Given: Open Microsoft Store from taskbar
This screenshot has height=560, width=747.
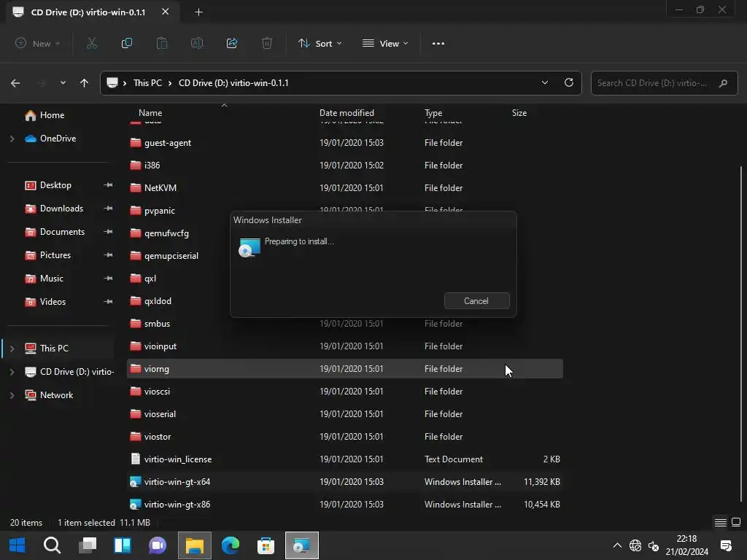Looking at the screenshot, I should click(x=266, y=545).
